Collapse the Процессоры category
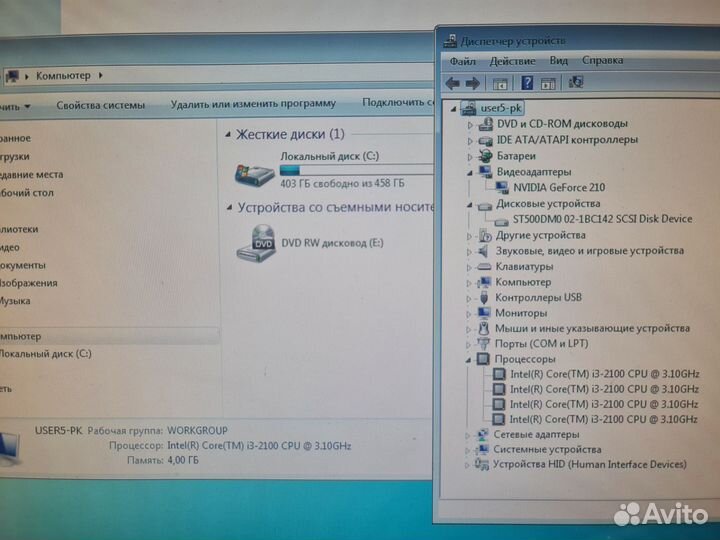Image resolution: width=720 pixels, height=540 pixels. (468, 360)
